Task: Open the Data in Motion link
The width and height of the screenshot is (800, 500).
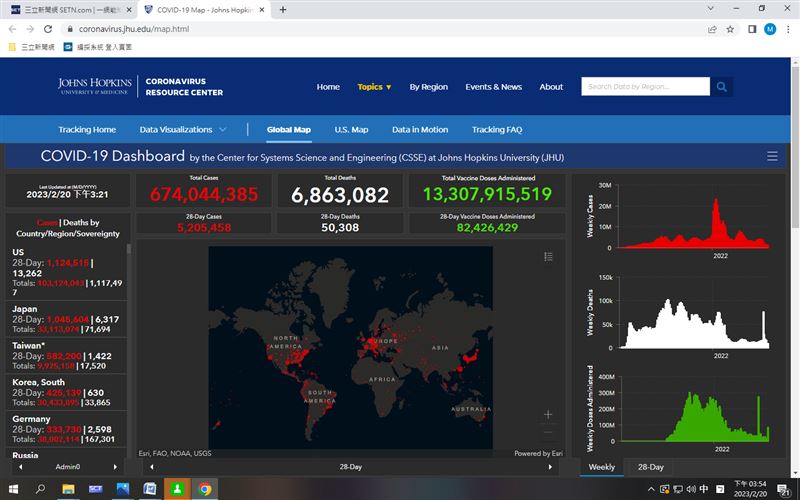Action: click(420, 130)
